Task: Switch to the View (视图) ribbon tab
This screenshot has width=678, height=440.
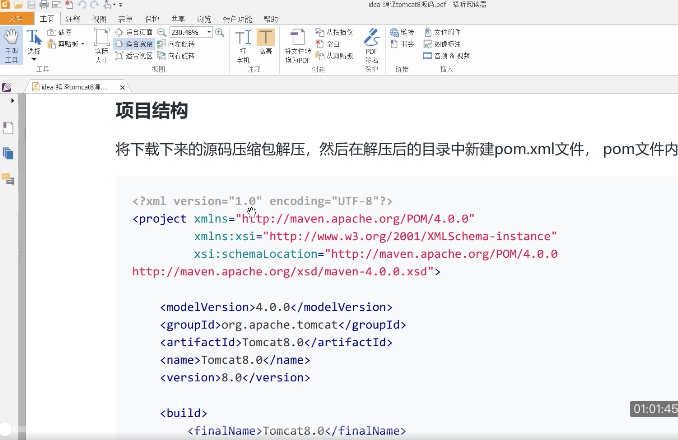Action: 99,18
